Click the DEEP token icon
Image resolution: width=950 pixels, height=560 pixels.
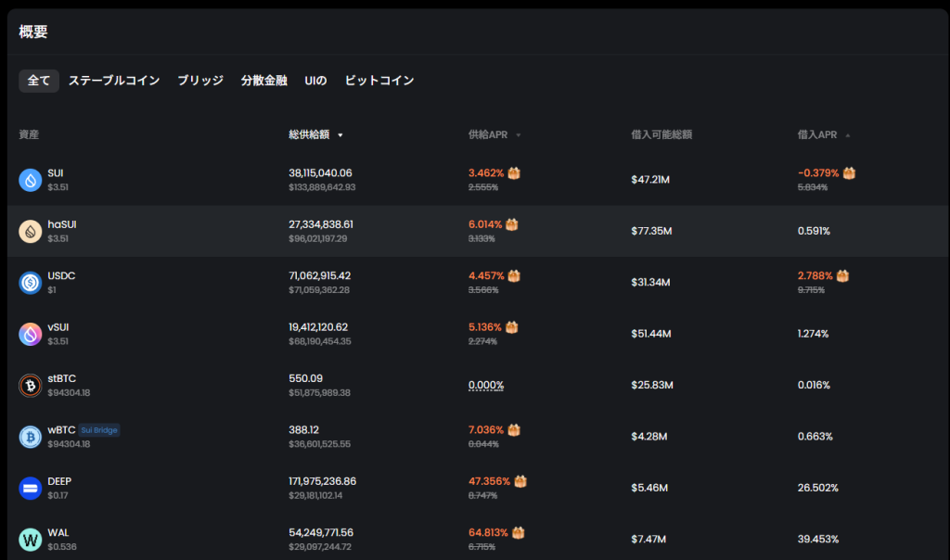pos(31,488)
